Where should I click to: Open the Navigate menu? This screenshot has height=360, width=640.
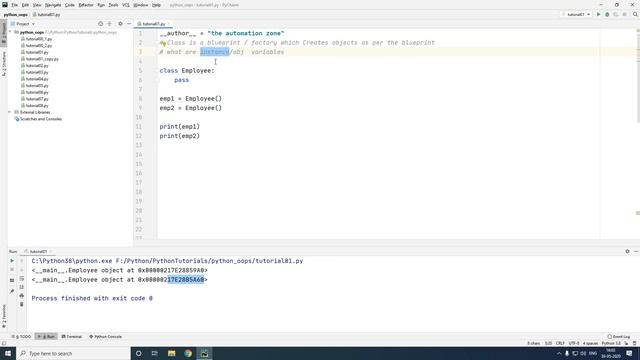pyautogui.click(x=53, y=5)
